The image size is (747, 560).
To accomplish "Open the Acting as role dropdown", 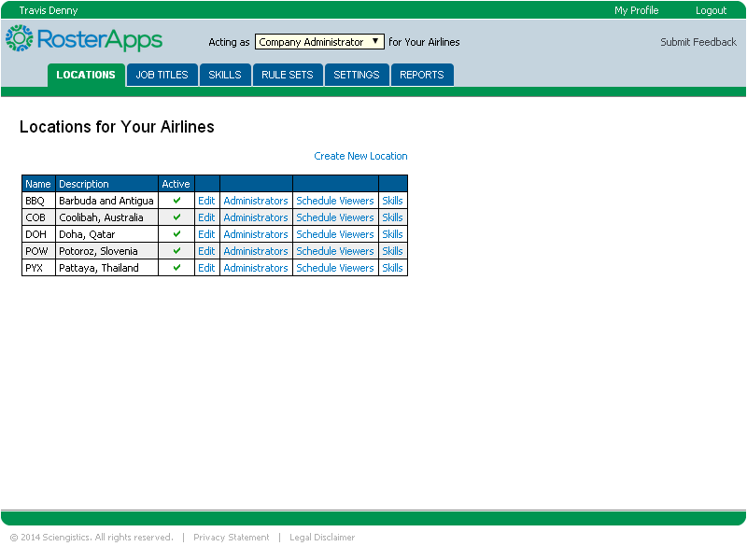I will pos(318,42).
